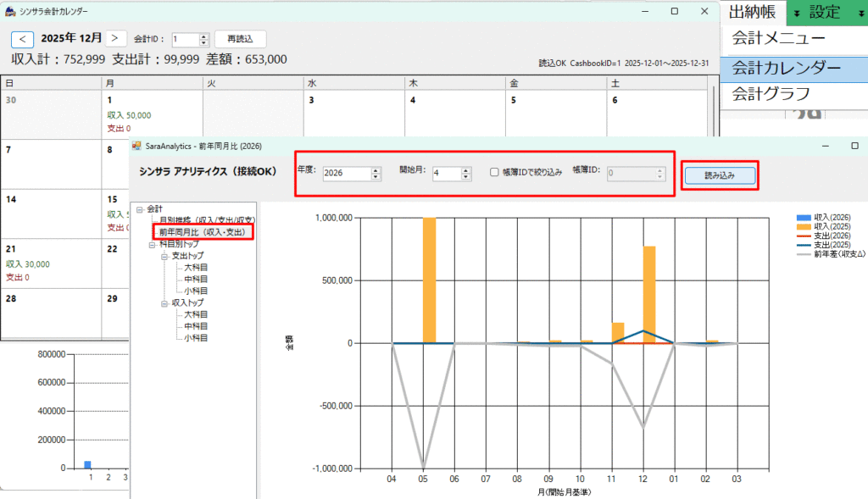The height and width of the screenshot is (499, 868).
Task: Collapse the 支出トップ tree node
Action: (164, 256)
